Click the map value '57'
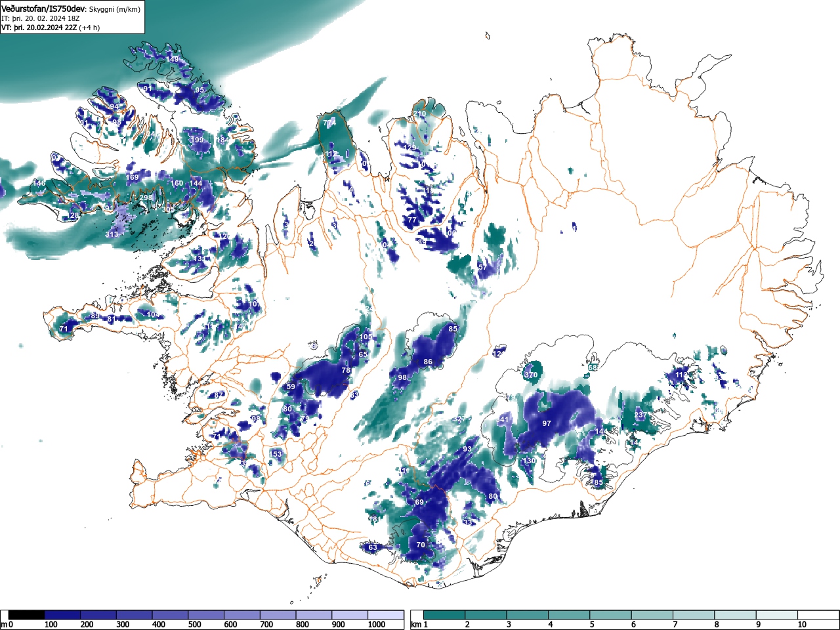The height and width of the screenshot is (630, 840). [x=482, y=267]
